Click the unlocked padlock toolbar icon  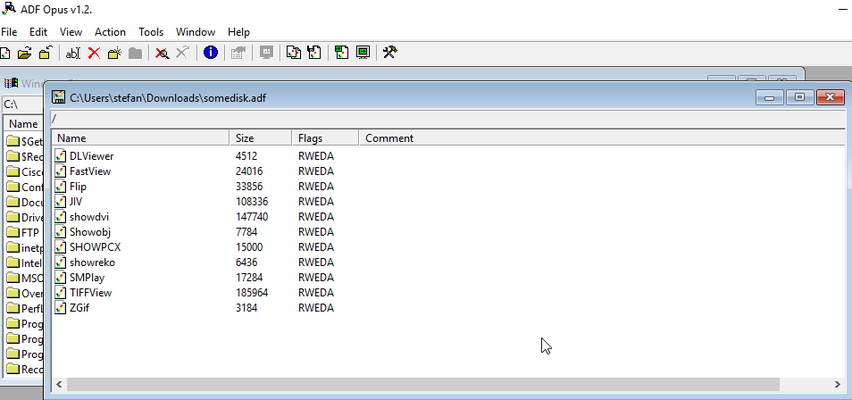(x=45, y=53)
